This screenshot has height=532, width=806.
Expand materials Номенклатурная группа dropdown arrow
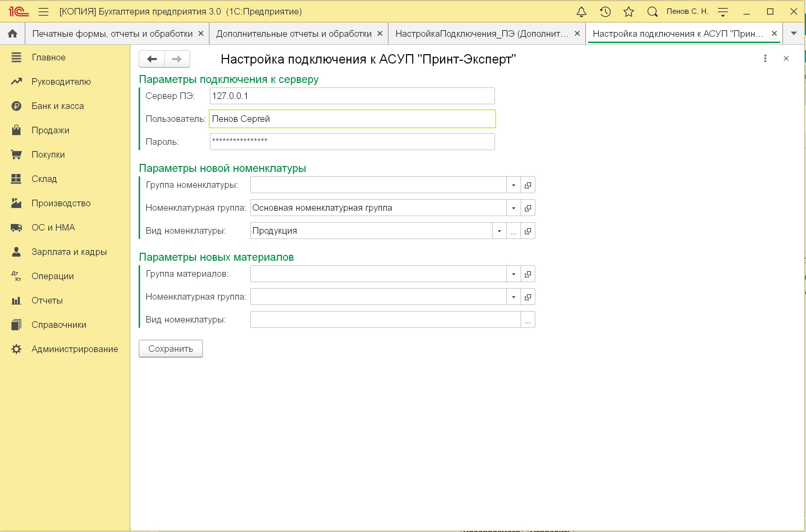(513, 297)
